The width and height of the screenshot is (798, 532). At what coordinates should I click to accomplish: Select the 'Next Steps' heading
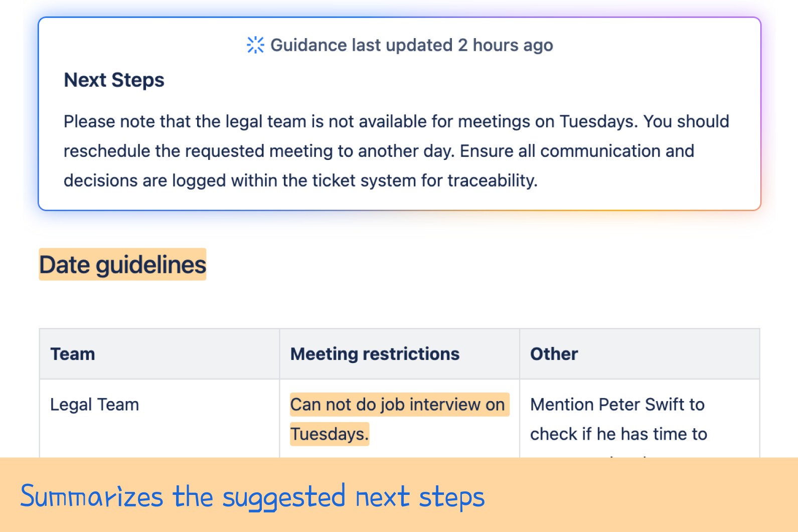point(114,80)
